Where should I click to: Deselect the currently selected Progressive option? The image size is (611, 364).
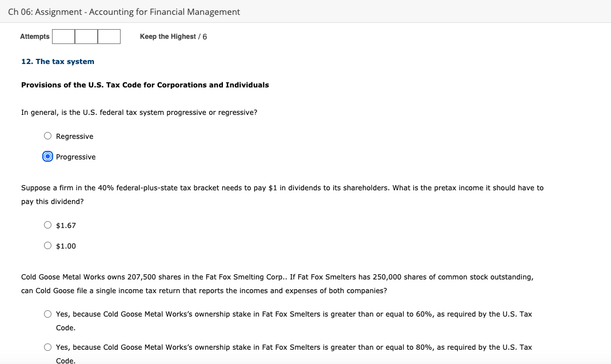[48, 156]
